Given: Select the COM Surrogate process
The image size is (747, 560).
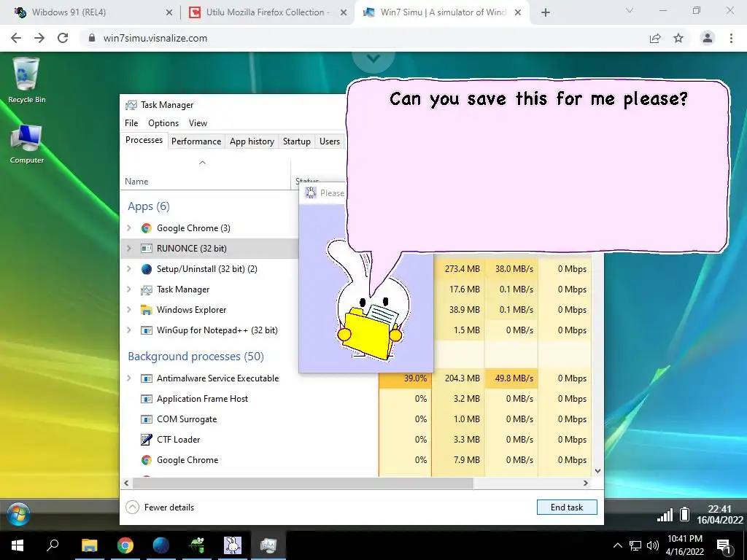Looking at the screenshot, I should [356, 419].
